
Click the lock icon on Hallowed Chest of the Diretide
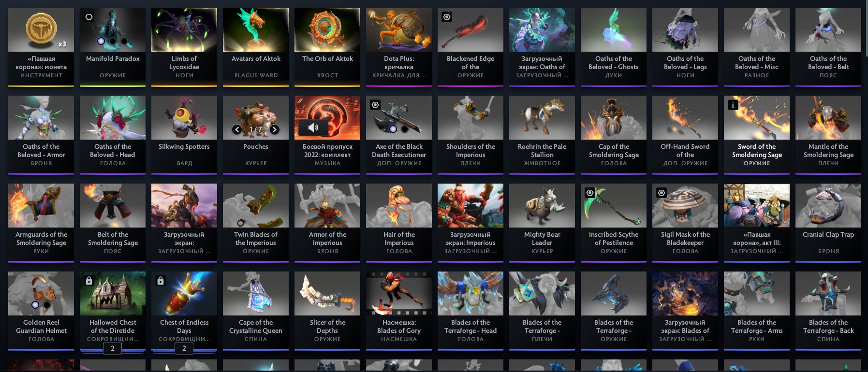pos(89,281)
